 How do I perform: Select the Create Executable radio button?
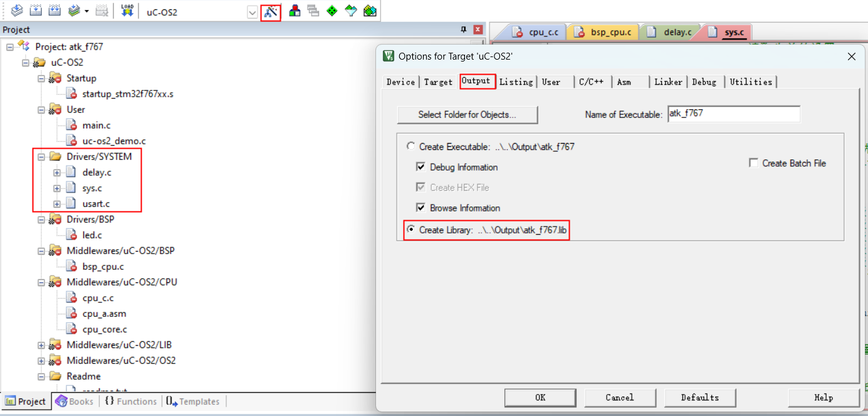(411, 146)
